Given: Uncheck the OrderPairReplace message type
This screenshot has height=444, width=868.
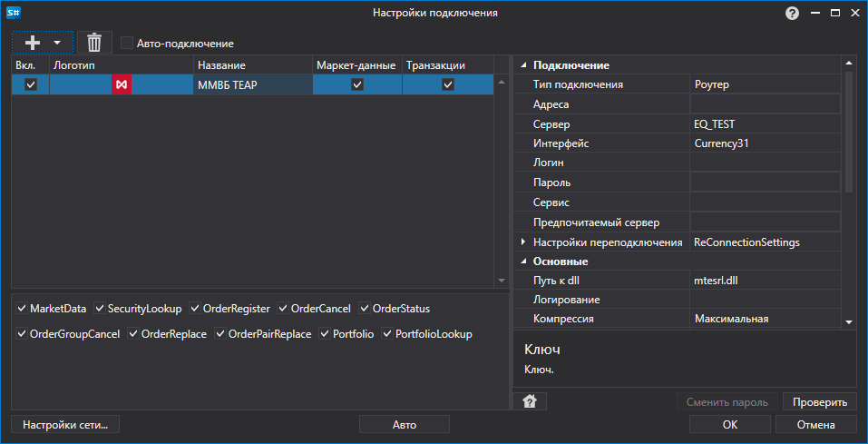Looking at the screenshot, I should (x=220, y=334).
